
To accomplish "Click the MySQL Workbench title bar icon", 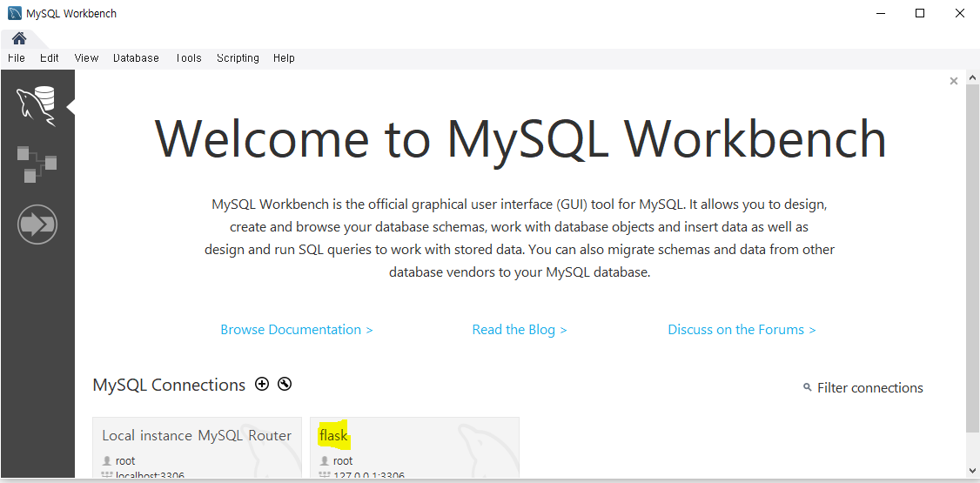I will [x=15, y=13].
